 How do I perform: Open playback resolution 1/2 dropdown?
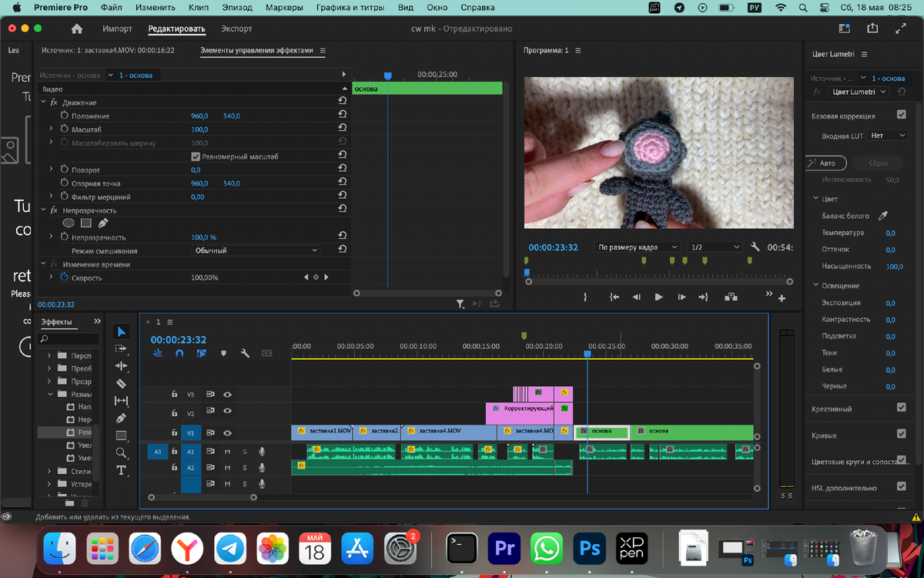[715, 247]
